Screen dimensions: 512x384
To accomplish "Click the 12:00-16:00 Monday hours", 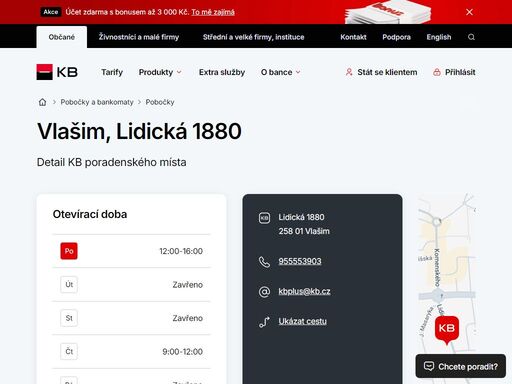I will tap(181, 251).
